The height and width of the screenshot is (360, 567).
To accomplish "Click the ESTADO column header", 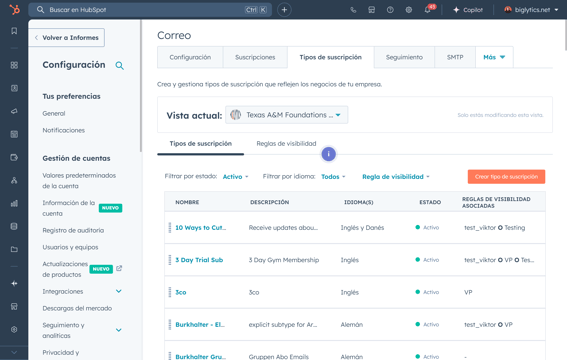I will point(430,202).
